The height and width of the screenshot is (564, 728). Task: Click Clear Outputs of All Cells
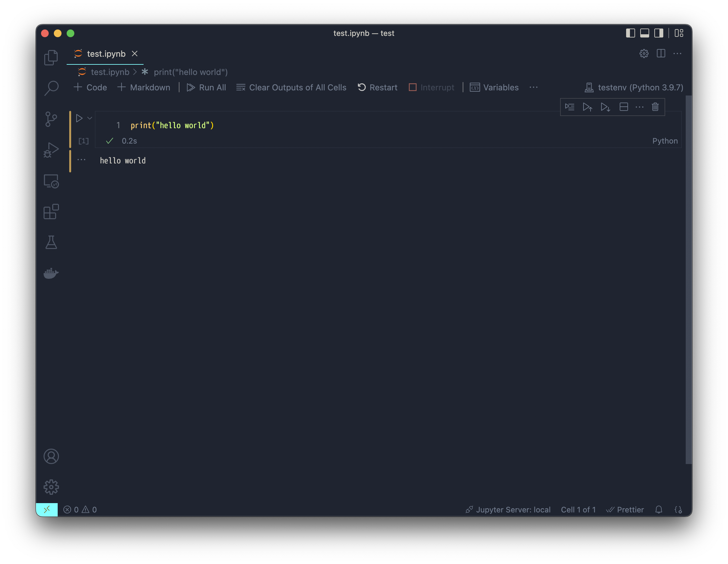[x=291, y=87]
